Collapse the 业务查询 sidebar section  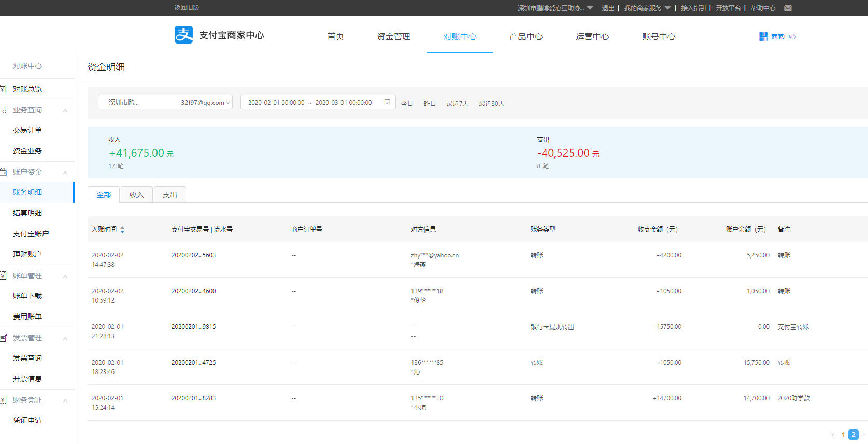[65, 110]
